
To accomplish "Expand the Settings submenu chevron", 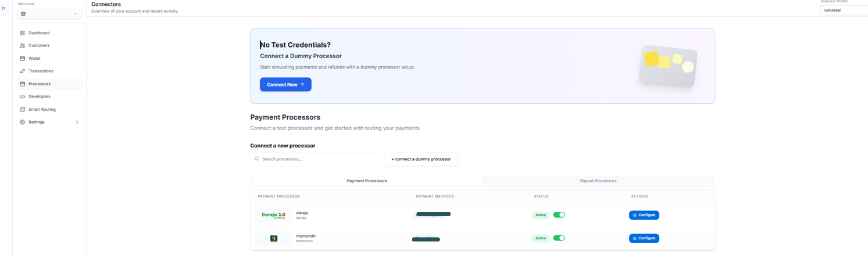I will 77,122.
